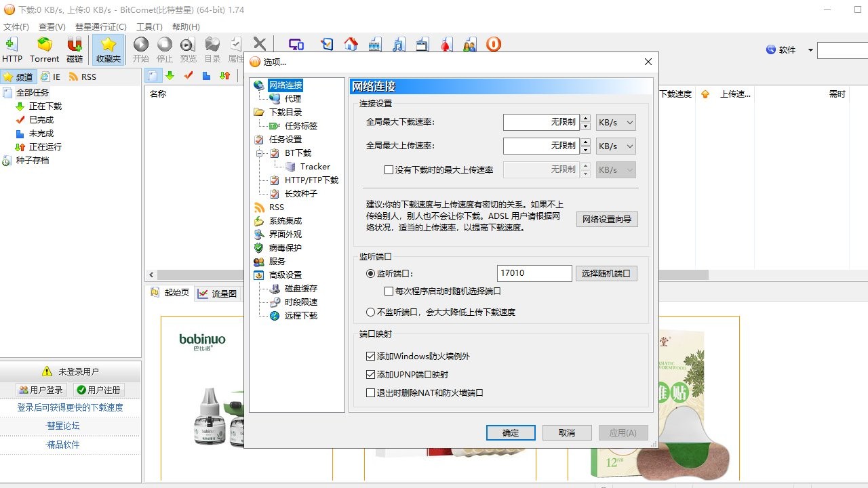
Task: Open the 工具(T) menu
Action: (x=149, y=27)
